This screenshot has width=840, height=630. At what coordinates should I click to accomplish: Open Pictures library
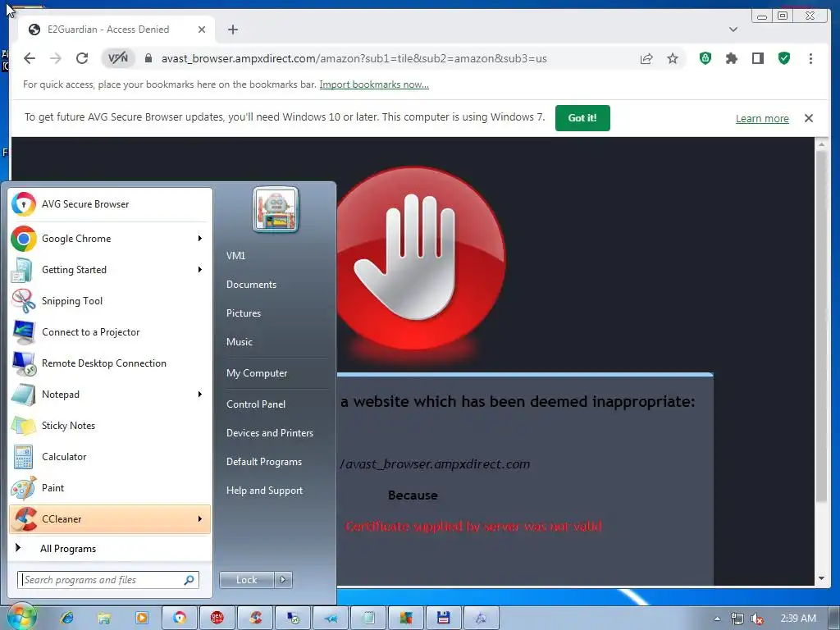pyautogui.click(x=243, y=313)
